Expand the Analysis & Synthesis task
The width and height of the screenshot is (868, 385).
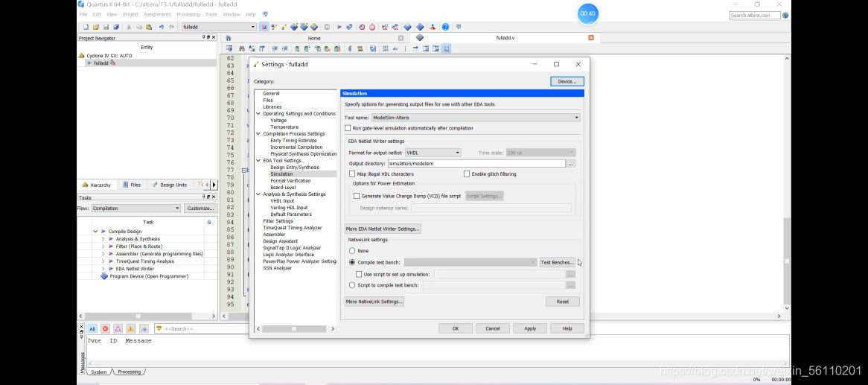coord(103,239)
